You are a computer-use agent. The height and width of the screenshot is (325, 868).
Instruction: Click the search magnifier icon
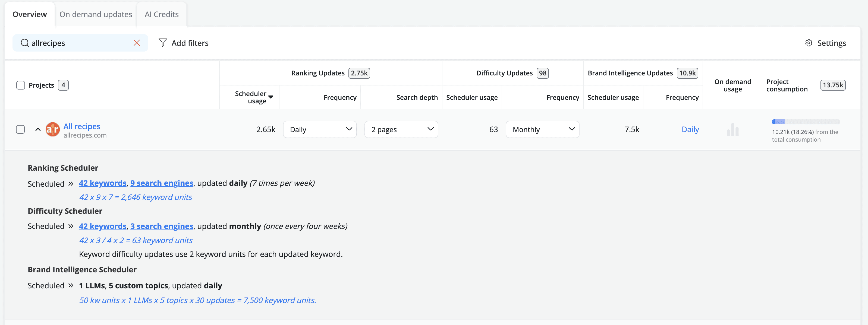click(25, 43)
